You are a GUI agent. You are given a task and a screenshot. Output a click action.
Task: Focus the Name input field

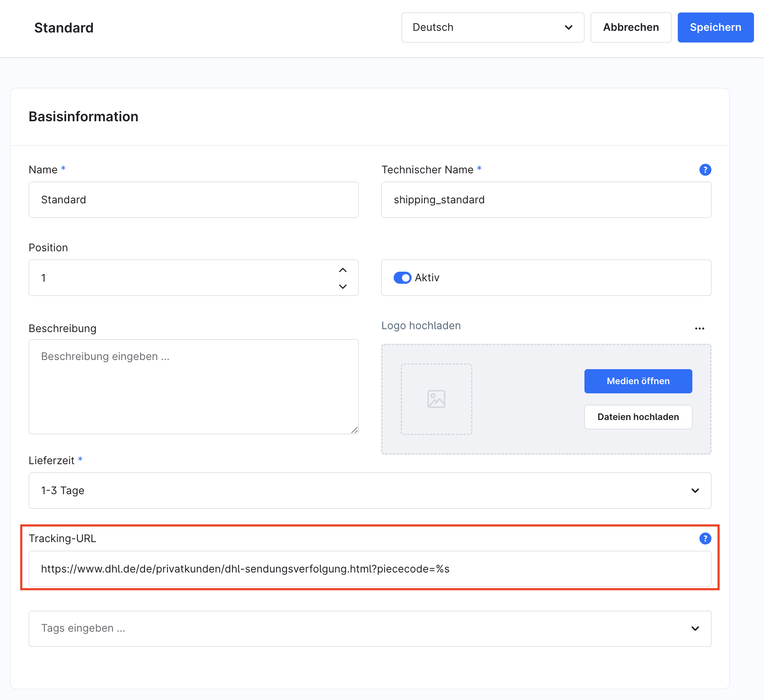tap(193, 200)
